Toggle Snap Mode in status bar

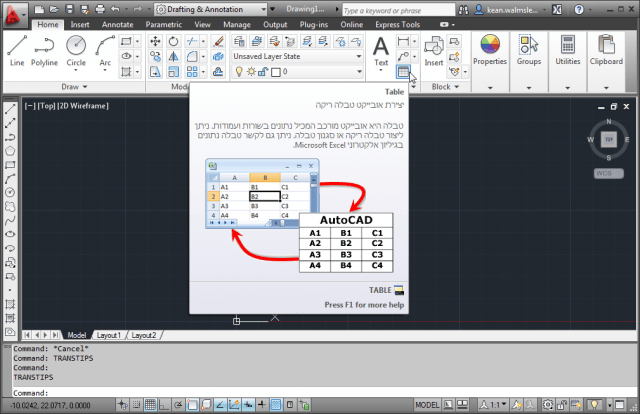(136, 405)
